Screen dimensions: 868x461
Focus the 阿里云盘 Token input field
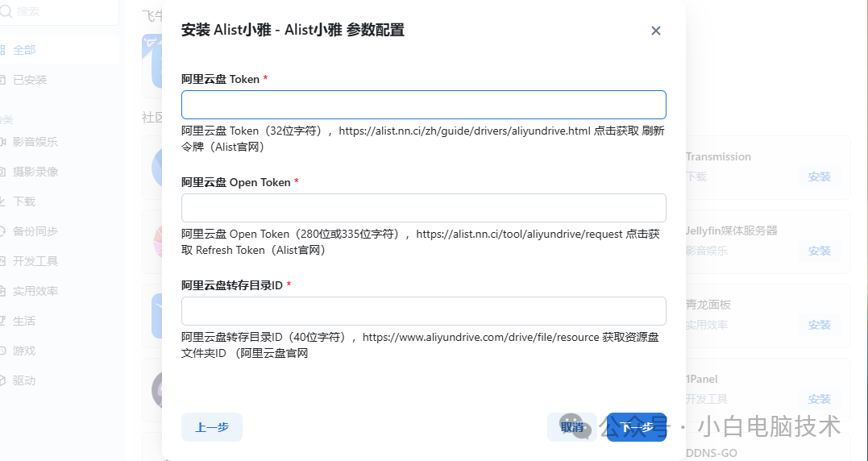(x=423, y=105)
